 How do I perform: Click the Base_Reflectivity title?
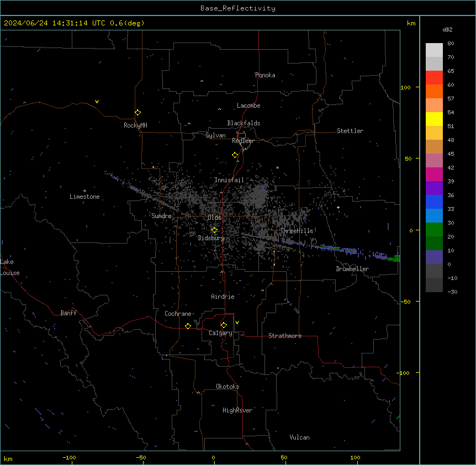click(238, 8)
